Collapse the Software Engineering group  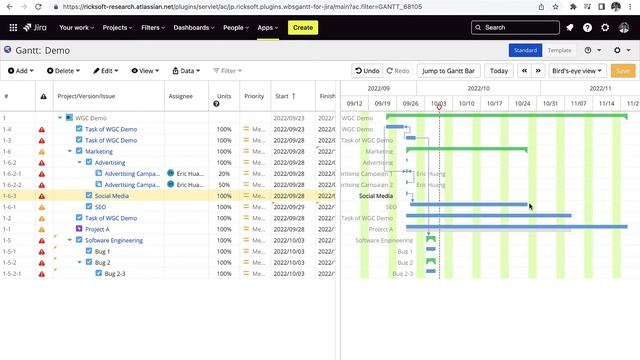coord(70,240)
